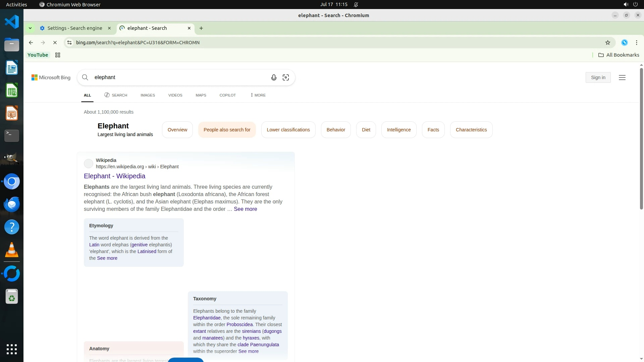Open Bing hamburger settings menu
644x362 pixels.
tap(622, 78)
